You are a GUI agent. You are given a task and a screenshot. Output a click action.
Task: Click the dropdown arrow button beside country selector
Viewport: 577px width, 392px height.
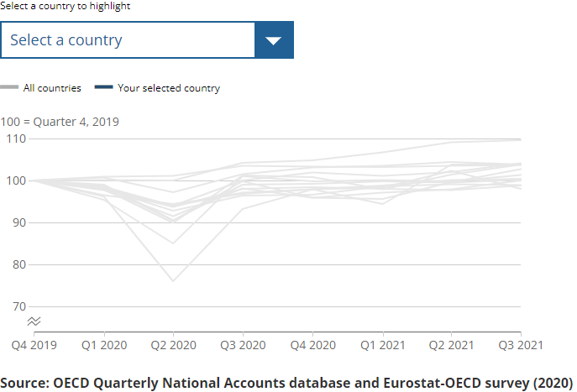[x=274, y=40]
